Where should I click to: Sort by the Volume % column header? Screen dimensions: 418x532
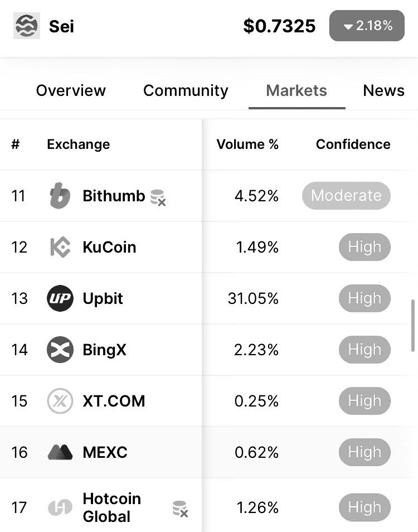(247, 144)
